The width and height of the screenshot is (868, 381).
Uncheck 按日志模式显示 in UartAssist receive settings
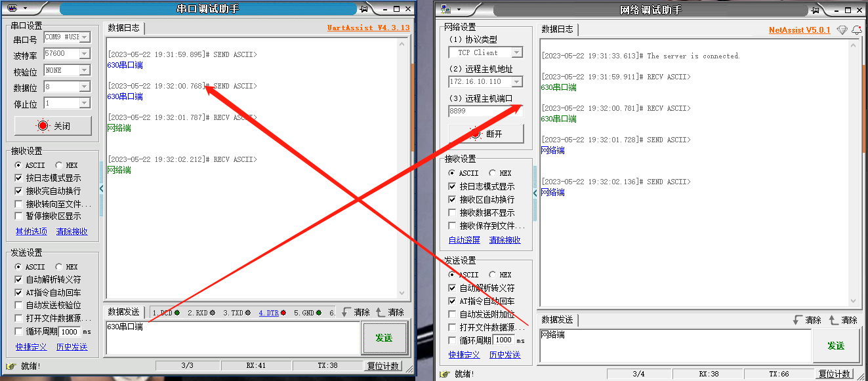tap(18, 178)
